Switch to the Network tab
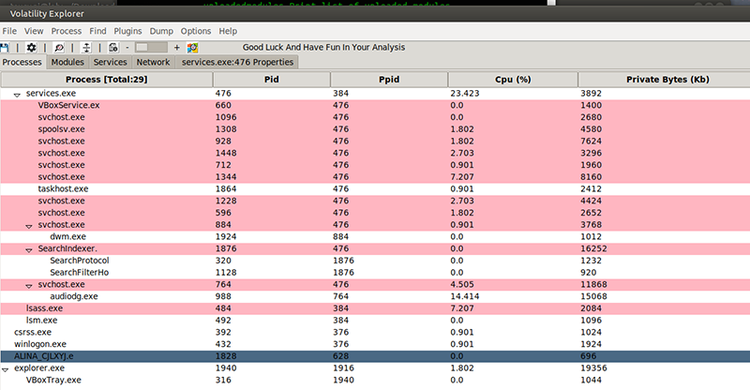Screen dimensions: 750x390 153,62
